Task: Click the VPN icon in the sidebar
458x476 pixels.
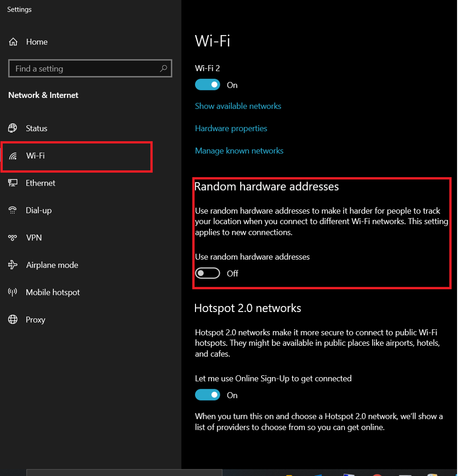Action: coord(13,238)
